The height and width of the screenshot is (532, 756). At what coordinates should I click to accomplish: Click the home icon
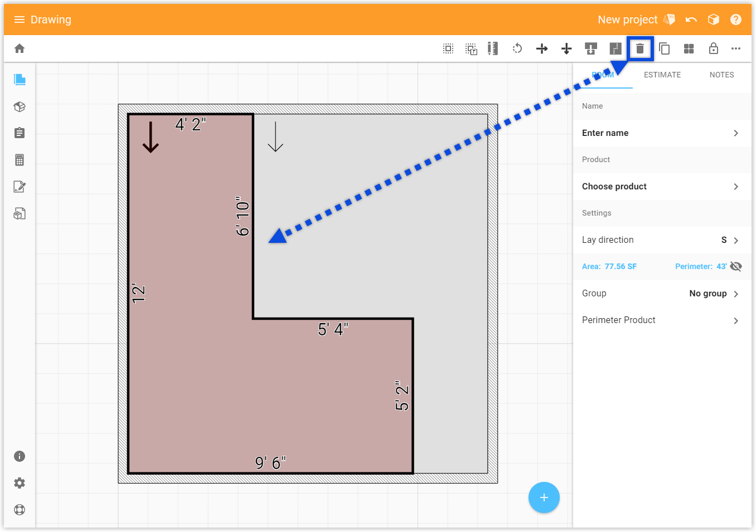20,48
